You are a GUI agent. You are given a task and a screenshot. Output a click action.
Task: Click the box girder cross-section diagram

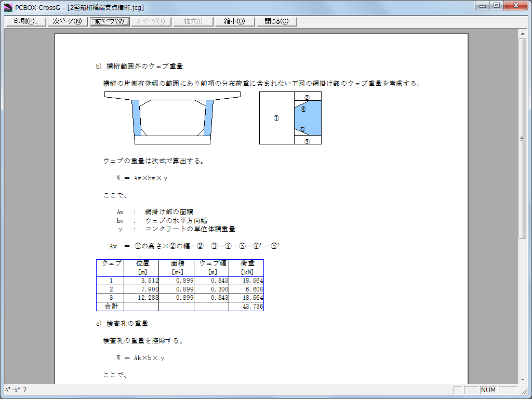(172, 118)
